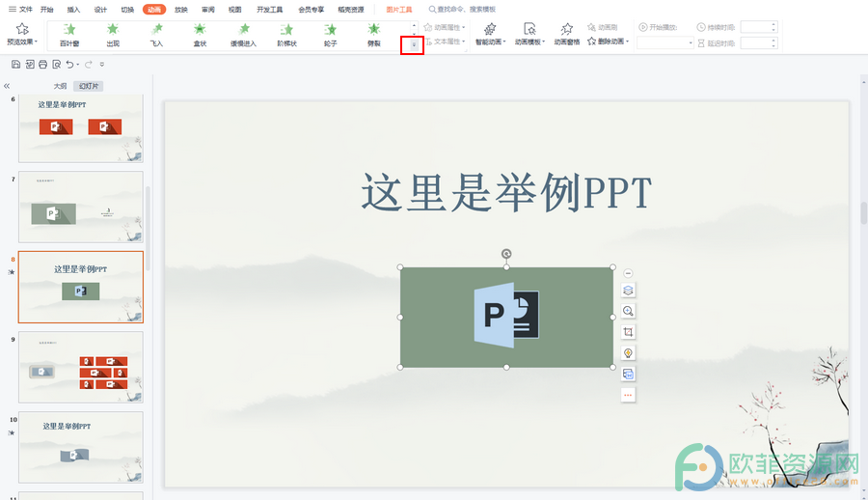This screenshot has height=500, width=868.
Task: Apply the 缓慢进入 (Crawl In) animation
Action: [x=244, y=35]
